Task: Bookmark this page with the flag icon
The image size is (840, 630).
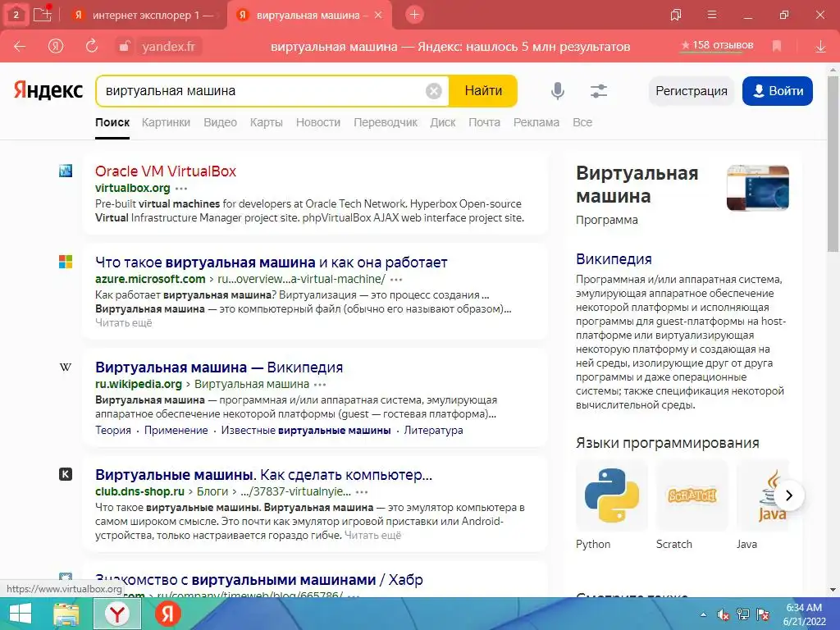Action: [x=777, y=47]
